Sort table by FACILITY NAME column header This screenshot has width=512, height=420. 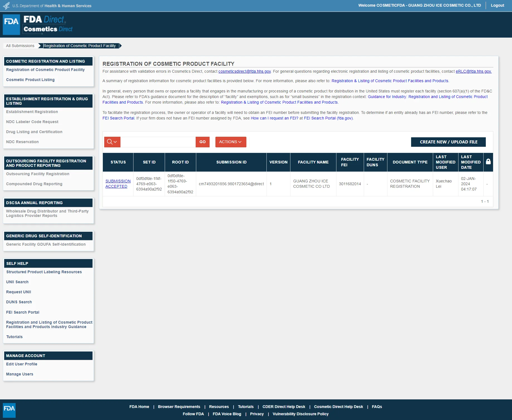[313, 162]
